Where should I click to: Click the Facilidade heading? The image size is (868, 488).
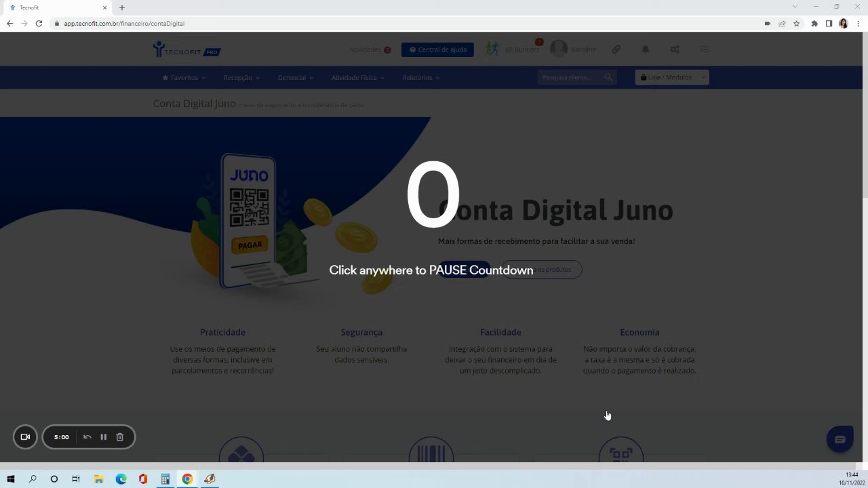pos(500,332)
